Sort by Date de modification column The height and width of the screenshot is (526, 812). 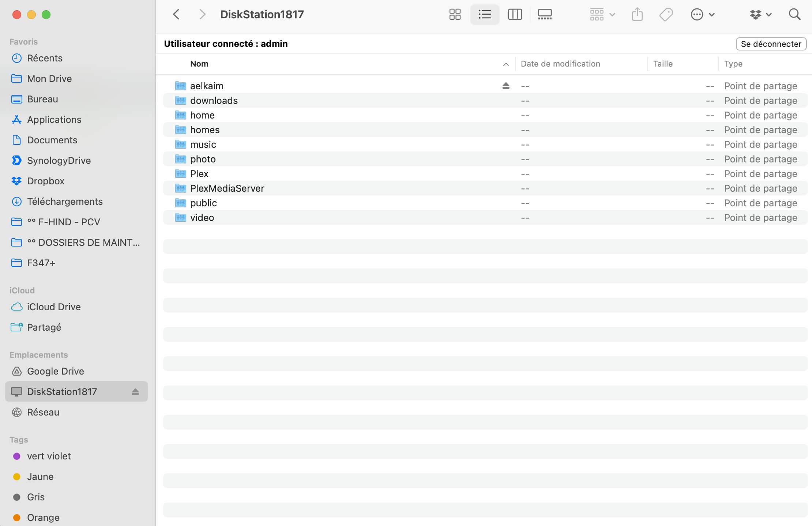click(x=560, y=64)
